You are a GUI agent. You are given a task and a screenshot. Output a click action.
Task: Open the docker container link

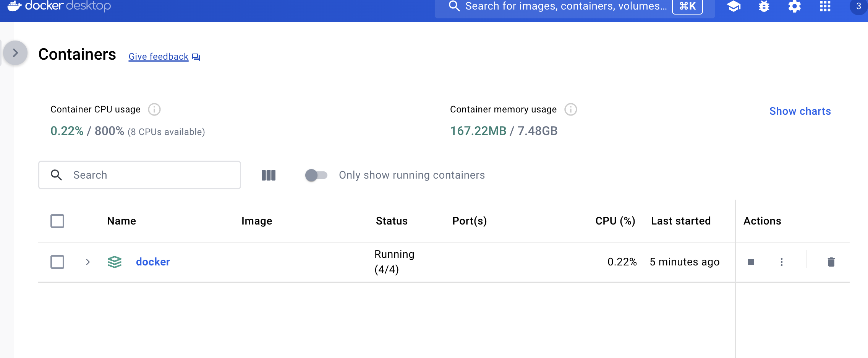click(x=153, y=262)
